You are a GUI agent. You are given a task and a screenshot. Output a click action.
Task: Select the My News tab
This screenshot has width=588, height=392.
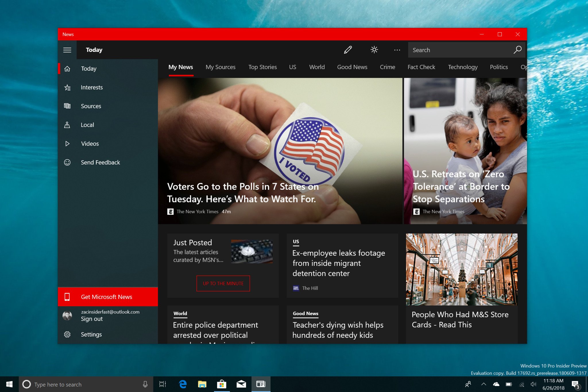coord(181,67)
